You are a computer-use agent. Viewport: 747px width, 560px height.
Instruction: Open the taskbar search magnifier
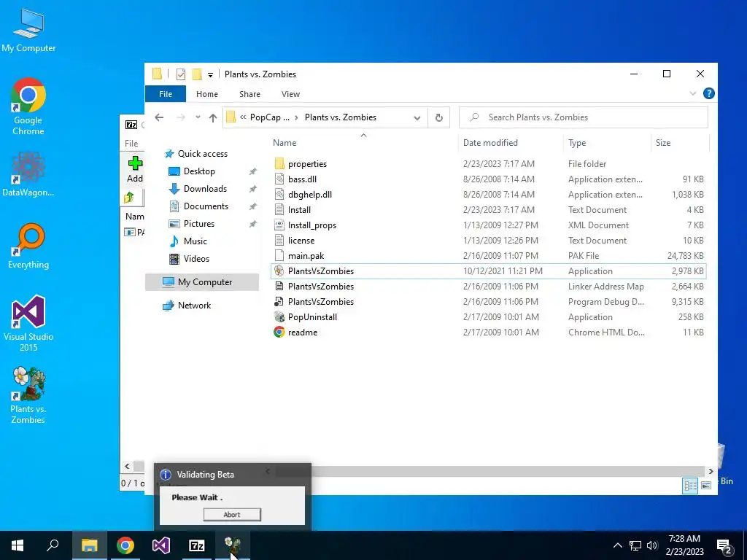pos(53,545)
